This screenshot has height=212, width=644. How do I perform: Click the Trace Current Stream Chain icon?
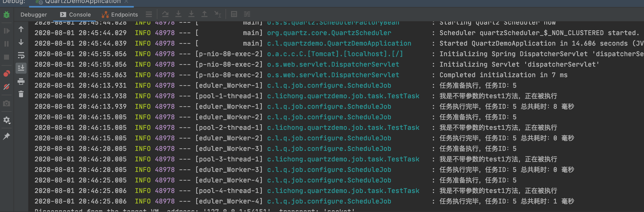(247, 14)
